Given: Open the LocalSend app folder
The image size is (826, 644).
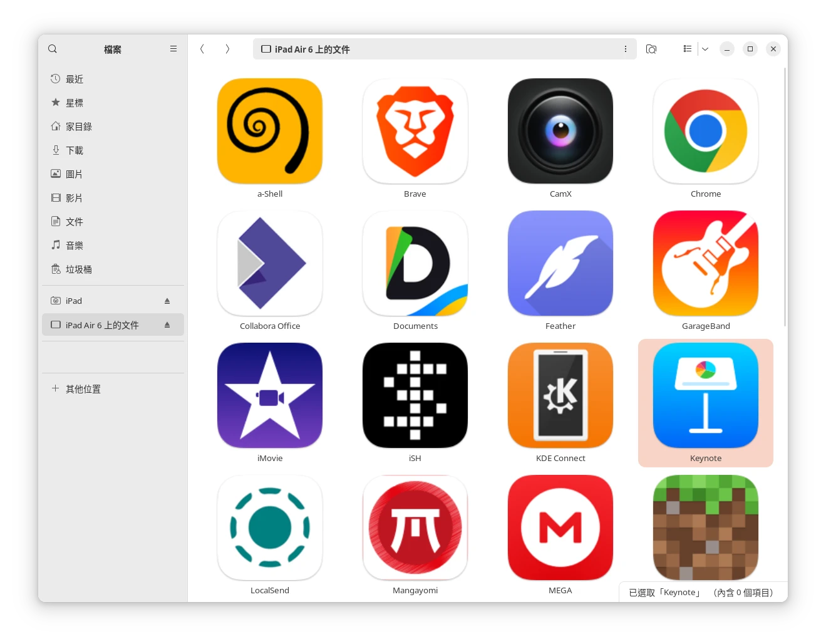Looking at the screenshot, I should pyautogui.click(x=270, y=527).
